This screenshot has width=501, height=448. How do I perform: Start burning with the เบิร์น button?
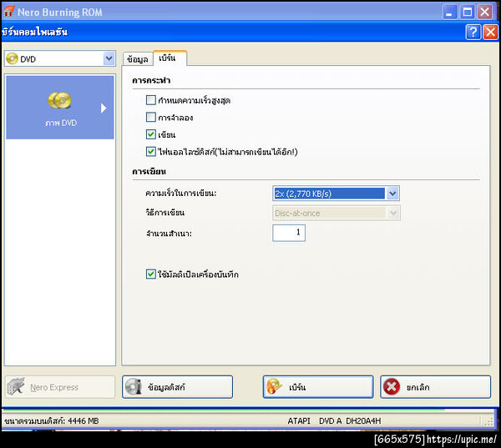pos(318,387)
